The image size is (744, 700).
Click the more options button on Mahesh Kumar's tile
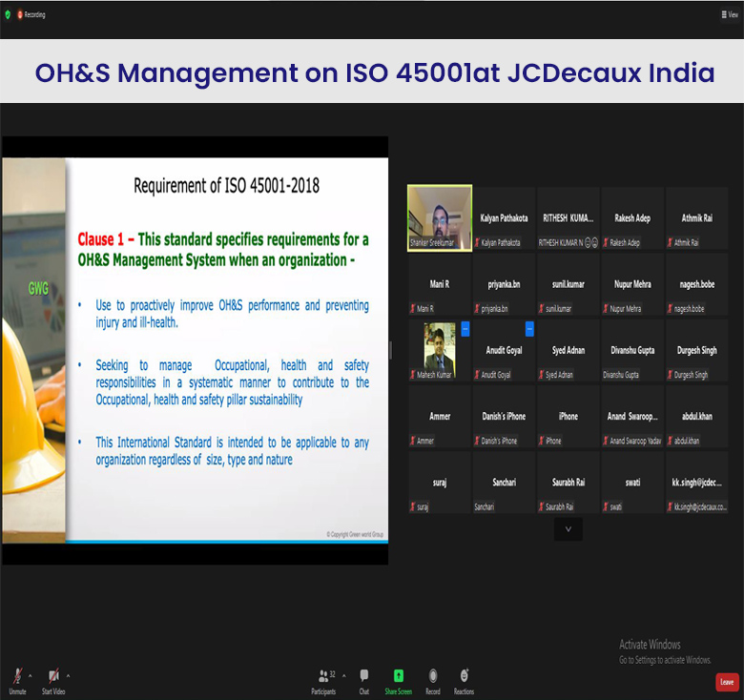click(x=465, y=329)
